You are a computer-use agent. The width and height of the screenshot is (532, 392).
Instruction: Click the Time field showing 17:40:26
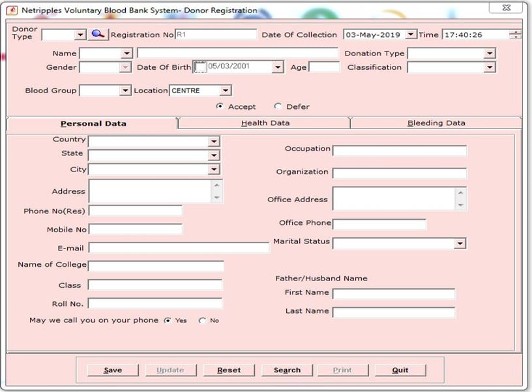click(x=476, y=35)
